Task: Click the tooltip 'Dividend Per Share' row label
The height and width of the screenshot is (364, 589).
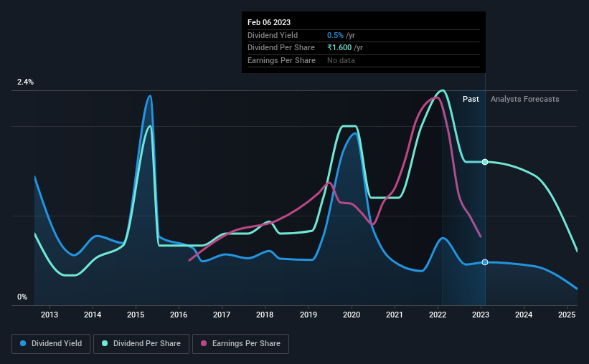Action: tap(281, 48)
